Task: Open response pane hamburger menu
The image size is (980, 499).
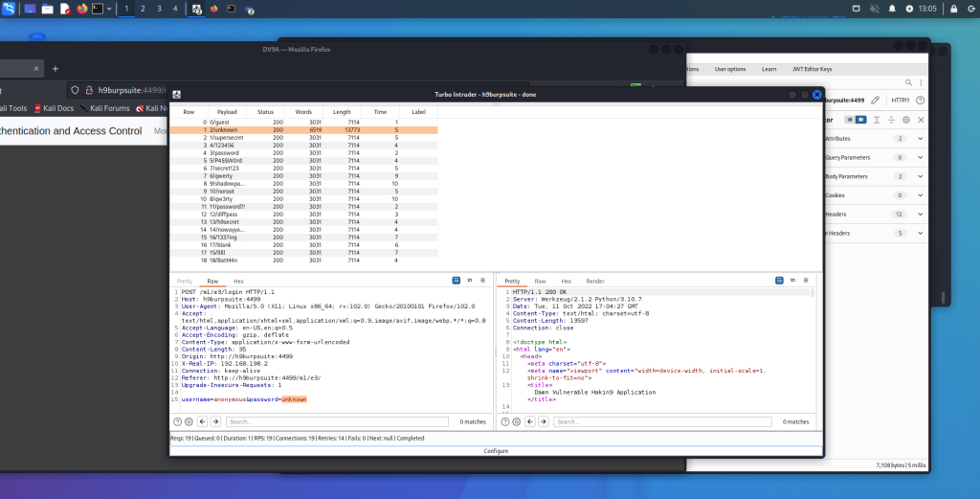Action: (806, 281)
